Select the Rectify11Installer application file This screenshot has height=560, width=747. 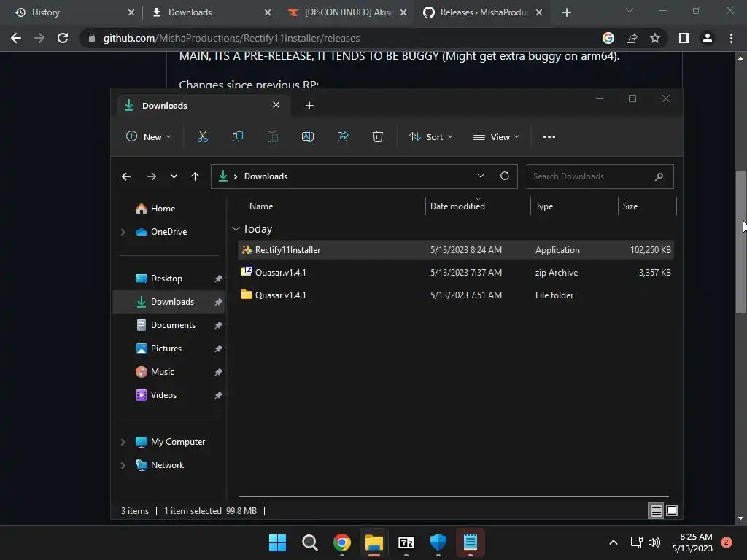455,250
